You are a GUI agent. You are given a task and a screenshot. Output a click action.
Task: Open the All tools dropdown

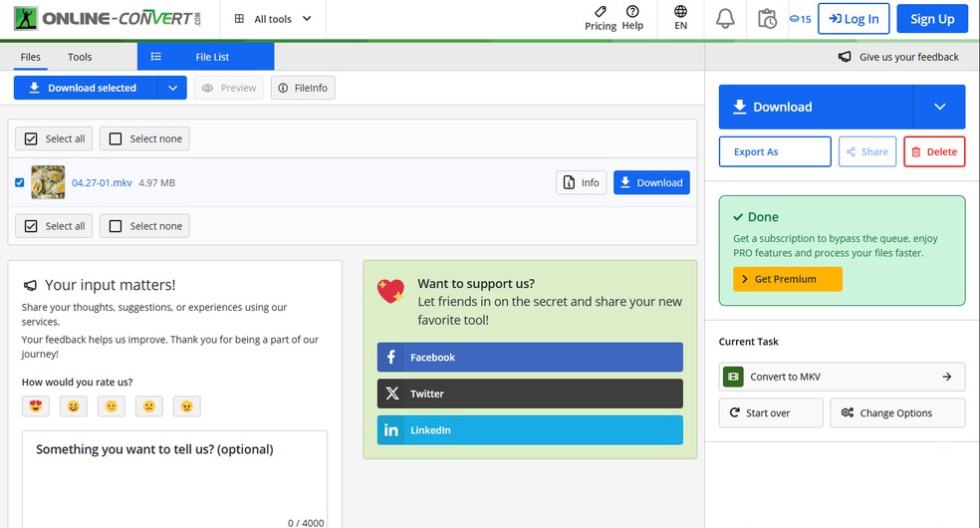(273, 19)
